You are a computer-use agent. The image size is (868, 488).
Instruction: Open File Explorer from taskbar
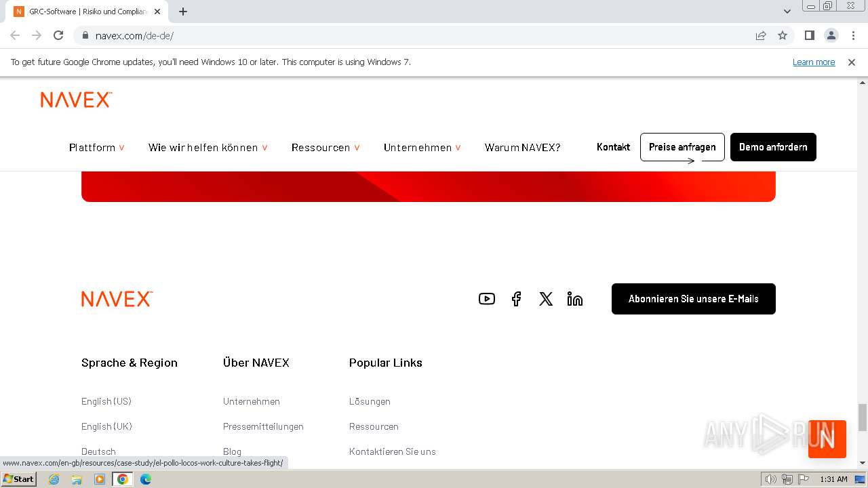tap(77, 479)
